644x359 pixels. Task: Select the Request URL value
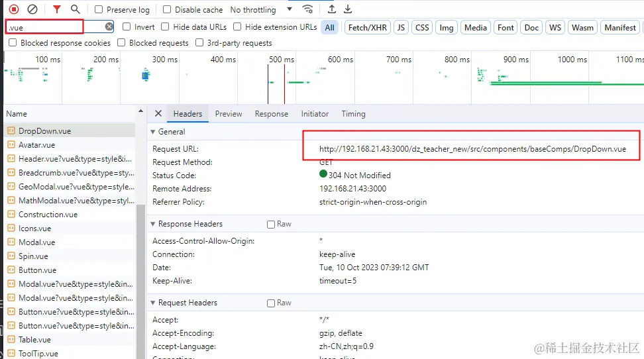point(472,148)
